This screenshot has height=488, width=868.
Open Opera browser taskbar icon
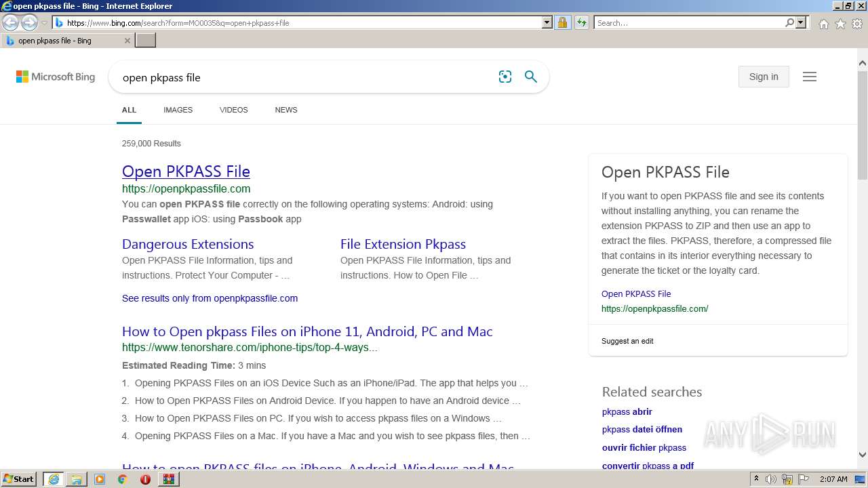click(x=145, y=479)
